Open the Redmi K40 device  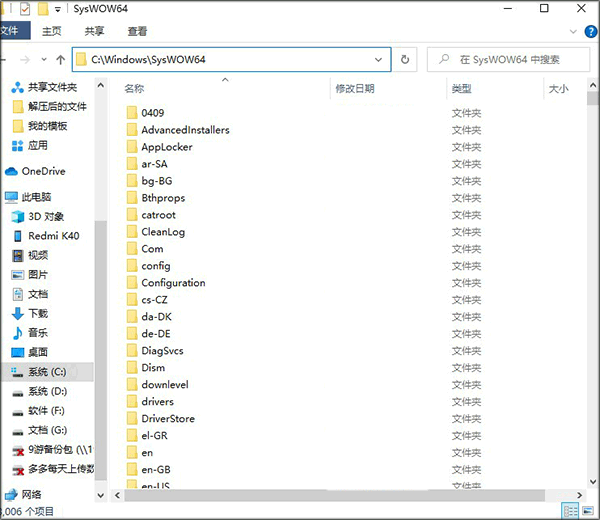46,236
